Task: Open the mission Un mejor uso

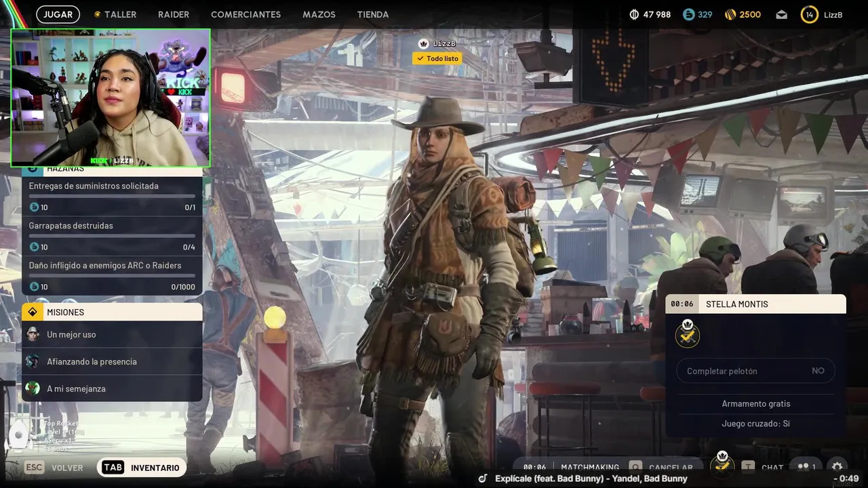Action: tap(112, 334)
